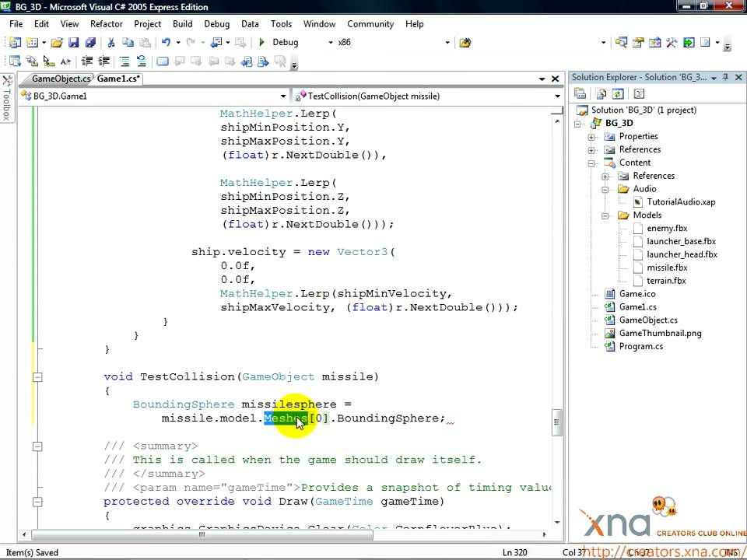Image resolution: width=747 pixels, height=560 pixels.
Task: Click the View Code icon in Solution Explorer
Action: pyautogui.click(x=640, y=94)
